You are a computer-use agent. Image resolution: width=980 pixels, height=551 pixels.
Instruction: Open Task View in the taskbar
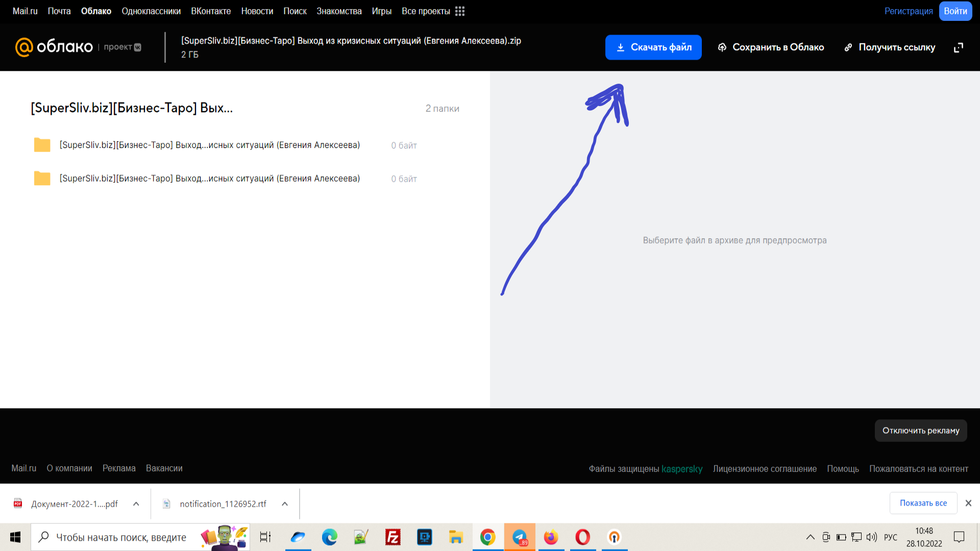pos(265,537)
